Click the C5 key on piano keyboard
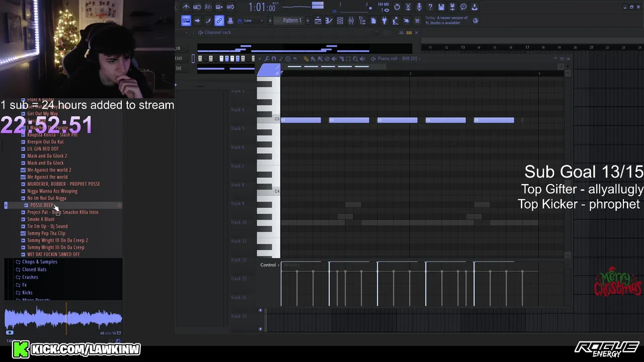 coord(269,120)
